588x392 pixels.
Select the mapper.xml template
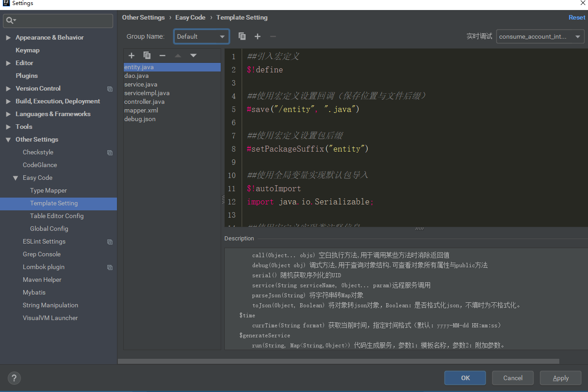click(x=172, y=110)
